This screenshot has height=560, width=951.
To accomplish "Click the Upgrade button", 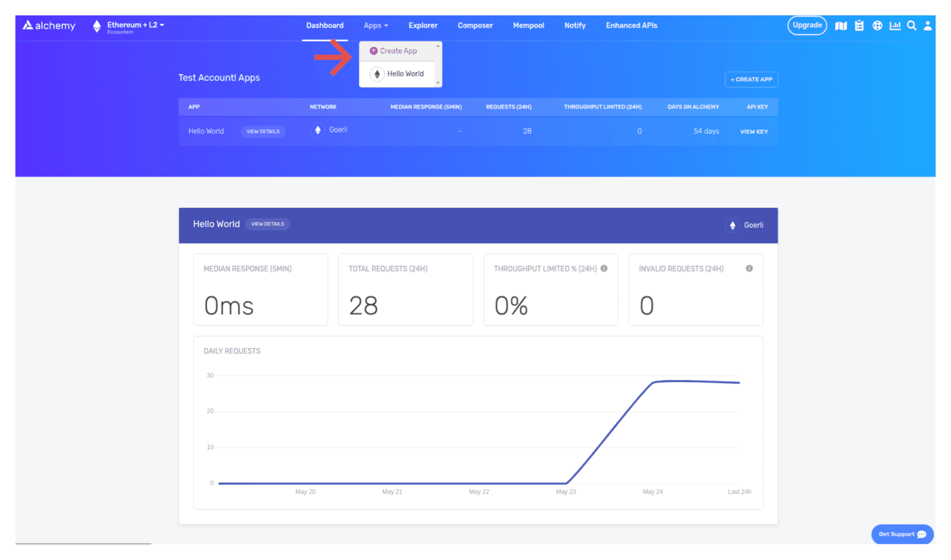I will point(807,26).
